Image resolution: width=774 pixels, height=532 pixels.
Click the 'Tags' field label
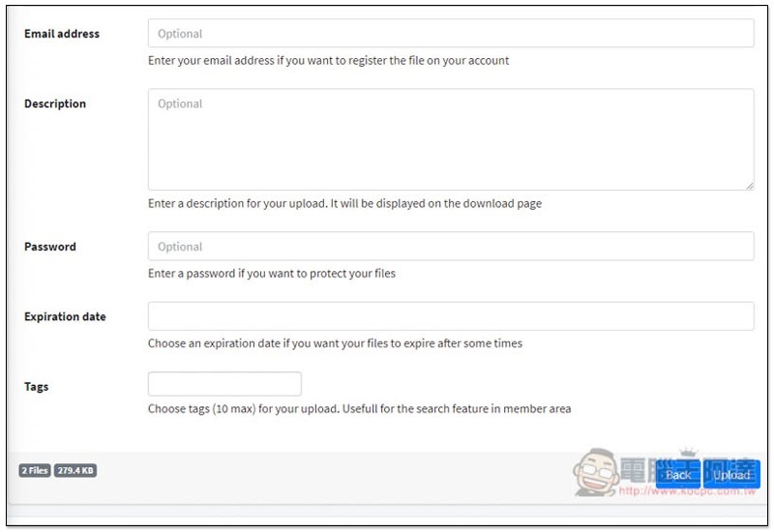[36, 387]
